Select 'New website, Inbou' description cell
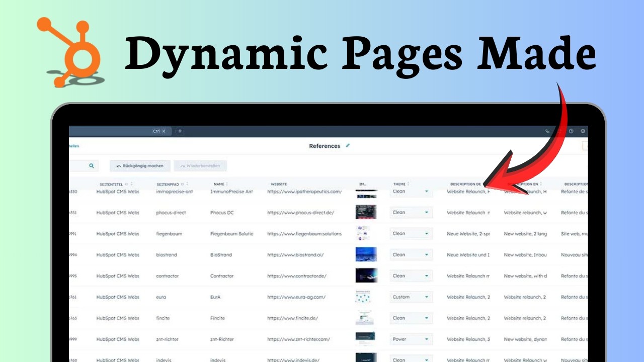 pos(525,255)
